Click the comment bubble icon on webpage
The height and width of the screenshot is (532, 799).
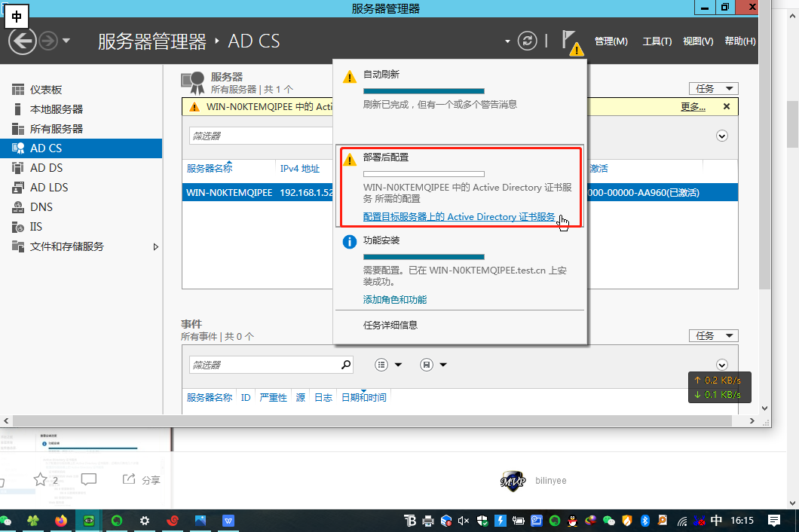point(89,479)
